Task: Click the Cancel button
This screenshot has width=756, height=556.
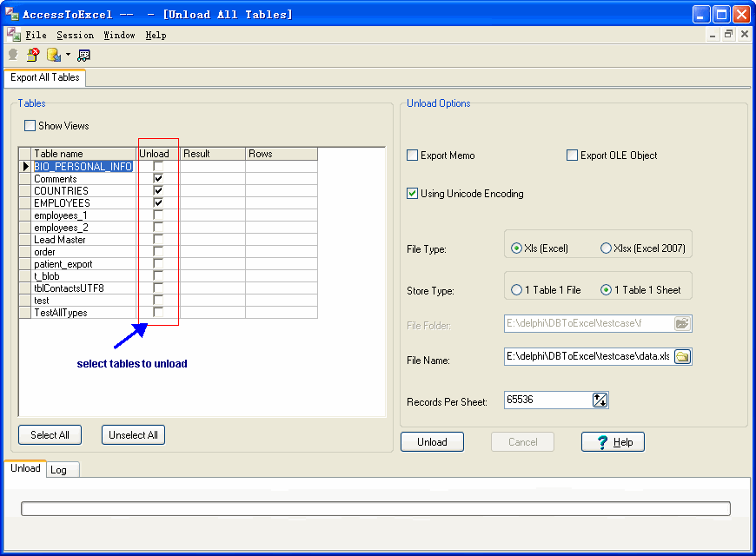Action: point(522,441)
